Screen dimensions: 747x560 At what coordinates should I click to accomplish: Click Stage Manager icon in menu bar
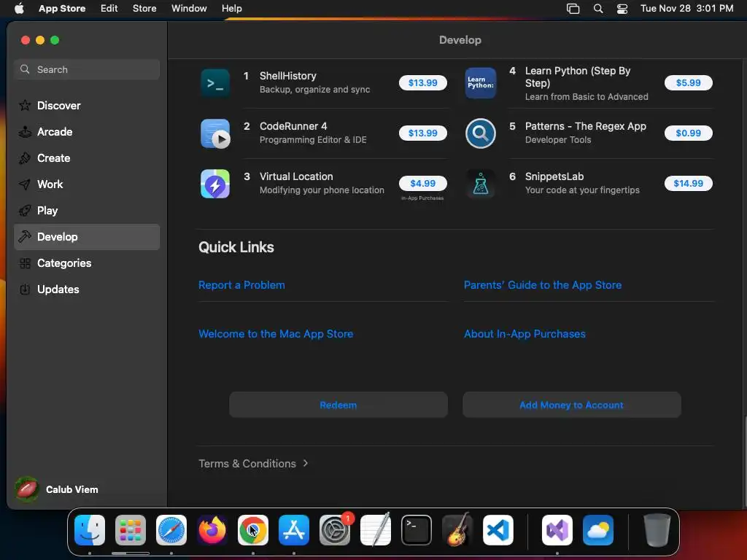[x=573, y=9]
